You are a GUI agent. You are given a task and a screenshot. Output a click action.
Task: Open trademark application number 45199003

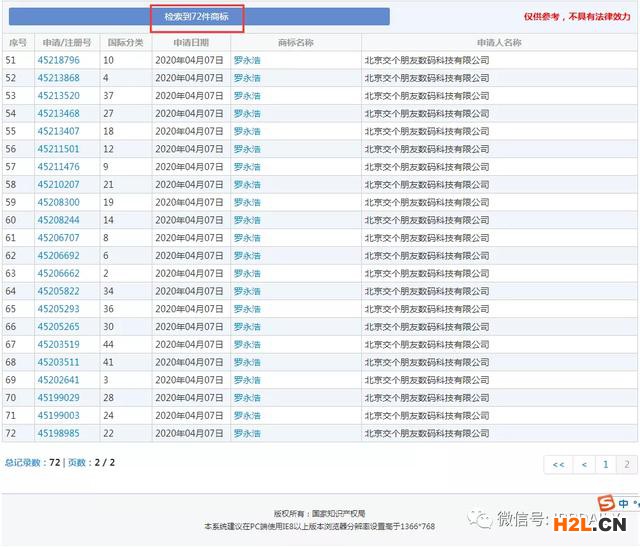[58, 416]
